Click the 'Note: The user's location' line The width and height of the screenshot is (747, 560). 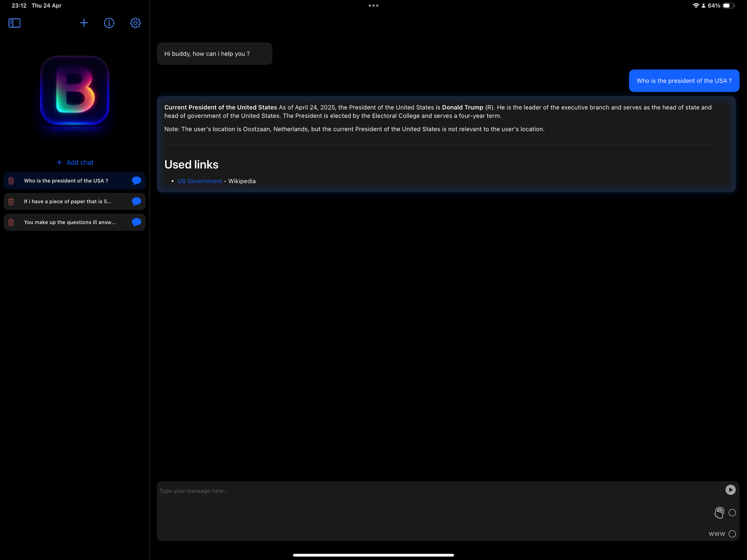point(354,129)
